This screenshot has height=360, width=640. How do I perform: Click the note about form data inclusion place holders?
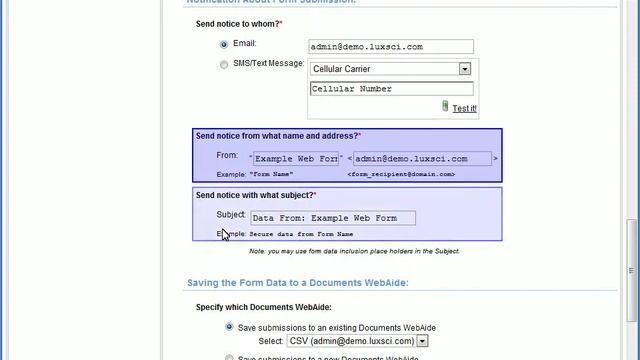pos(354,251)
